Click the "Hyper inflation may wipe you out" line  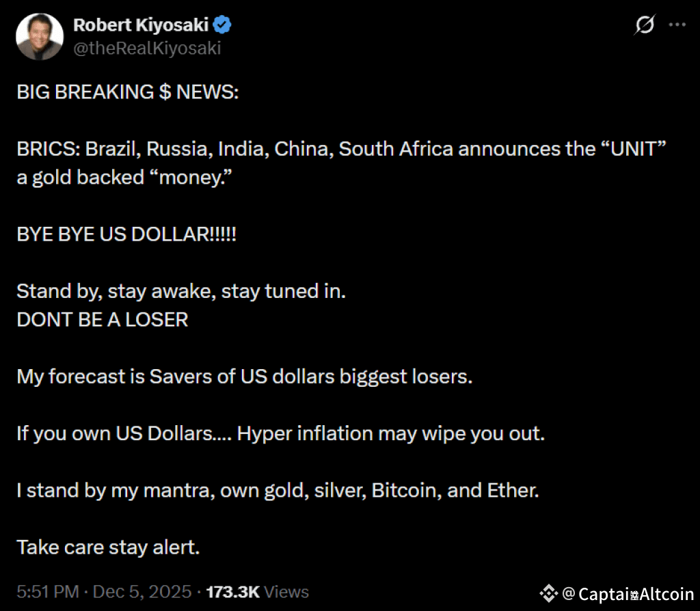(x=390, y=433)
